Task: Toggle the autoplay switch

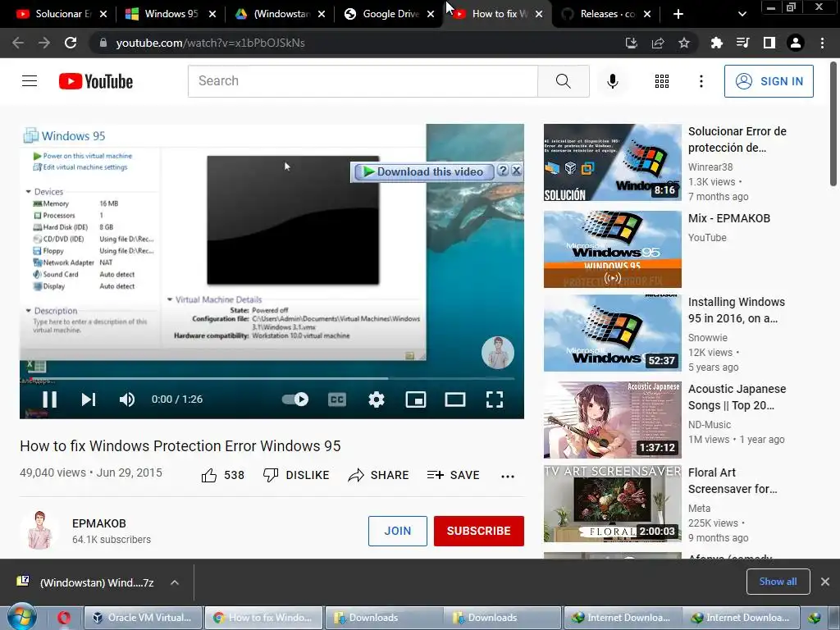Action: 295,399
